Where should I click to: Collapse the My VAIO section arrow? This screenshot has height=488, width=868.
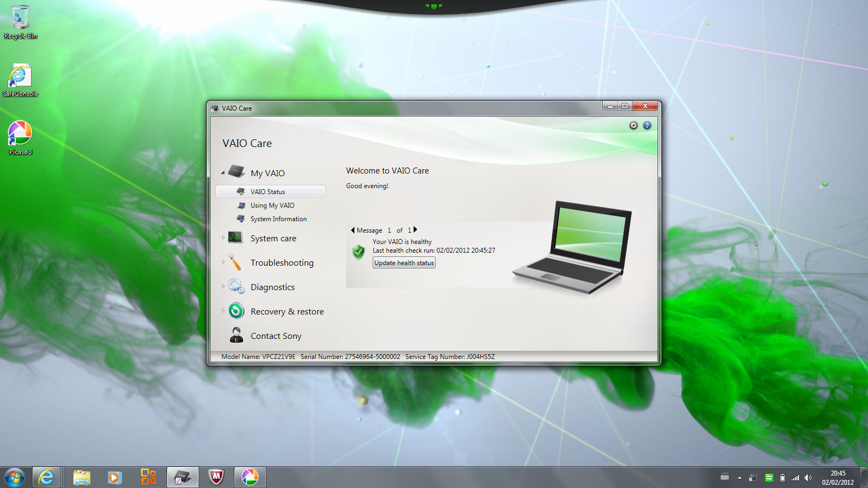point(223,173)
